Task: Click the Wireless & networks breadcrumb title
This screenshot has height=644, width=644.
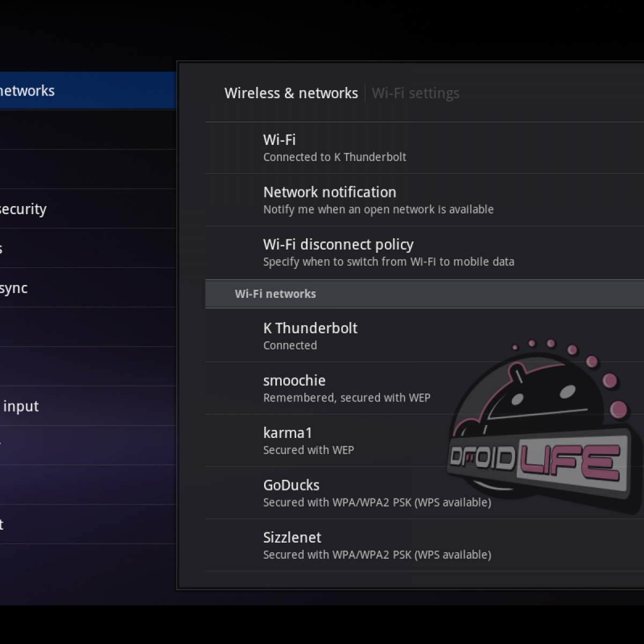Action: point(291,93)
